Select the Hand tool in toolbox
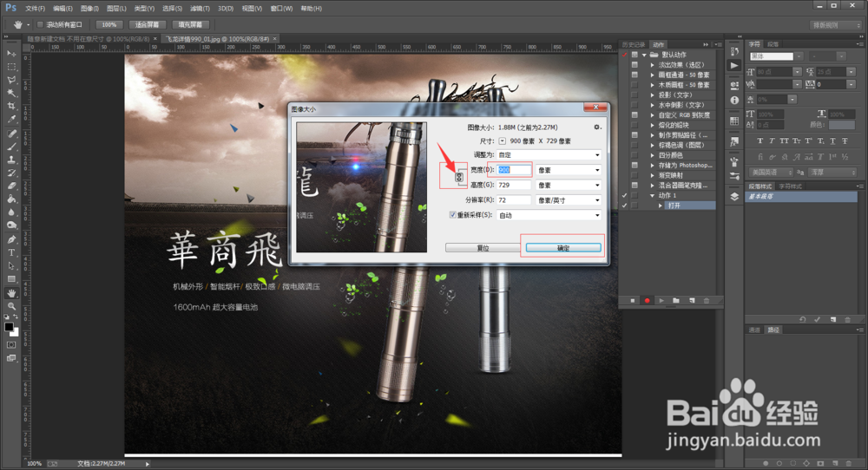The image size is (868, 470). 11,292
